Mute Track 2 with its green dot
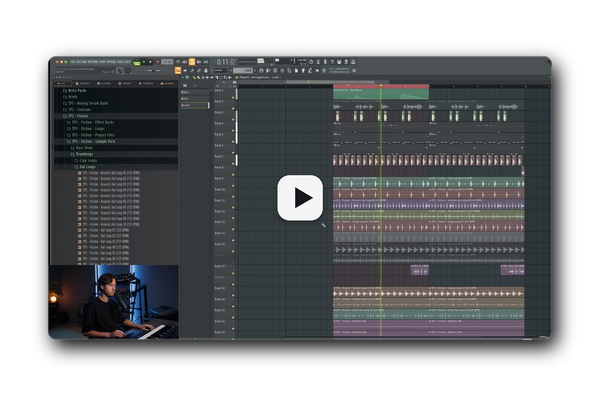600x396 pixels. (x=233, y=109)
